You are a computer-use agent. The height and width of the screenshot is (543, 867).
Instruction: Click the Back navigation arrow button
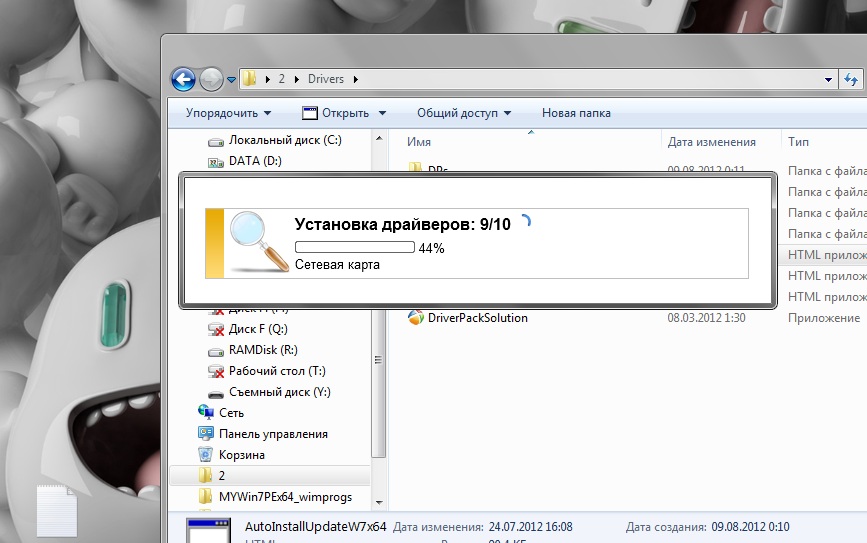coord(183,79)
